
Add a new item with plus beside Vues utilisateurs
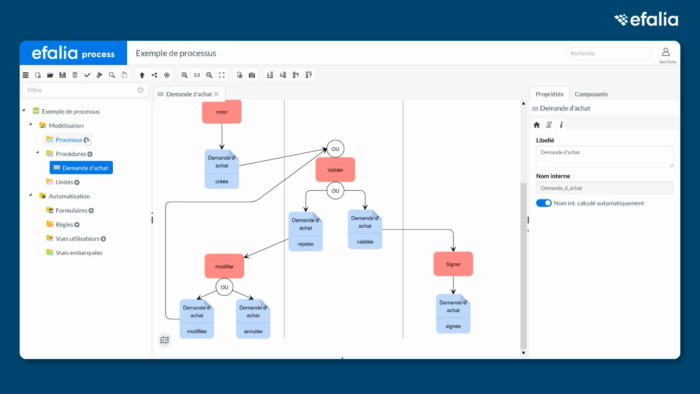(x=103, y=239)
